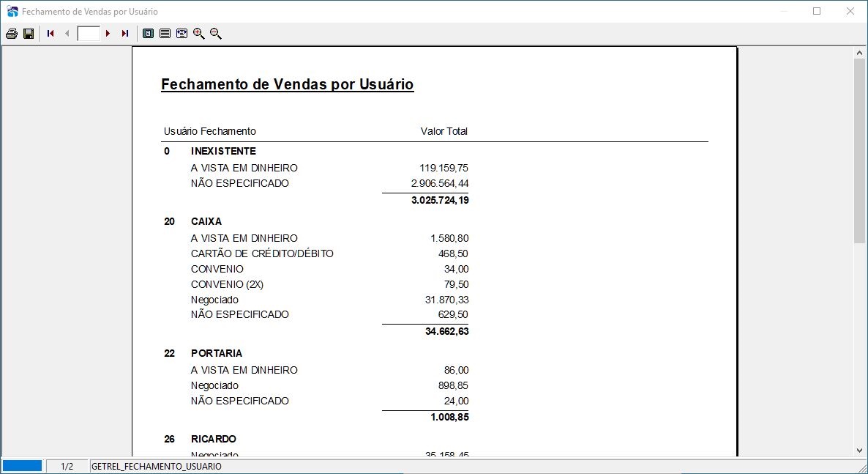868x474 pixels.
Task: Go to the first page
Action: 50,34
